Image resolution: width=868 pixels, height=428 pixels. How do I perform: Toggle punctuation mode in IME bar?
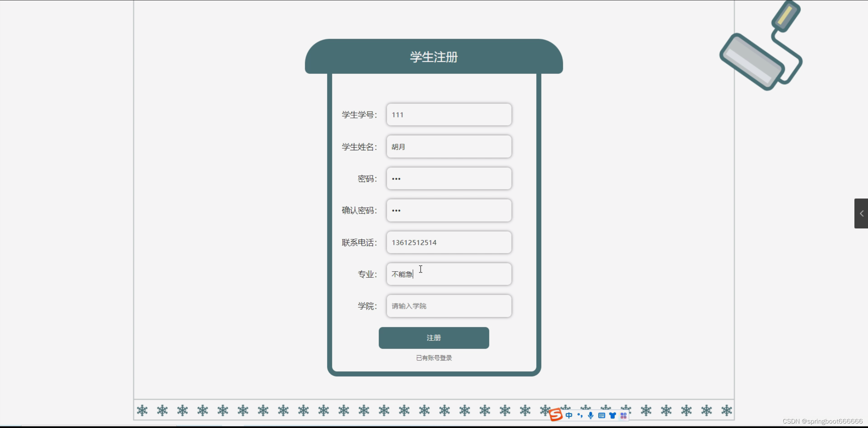pyautogui.click(x=580, y=415)
